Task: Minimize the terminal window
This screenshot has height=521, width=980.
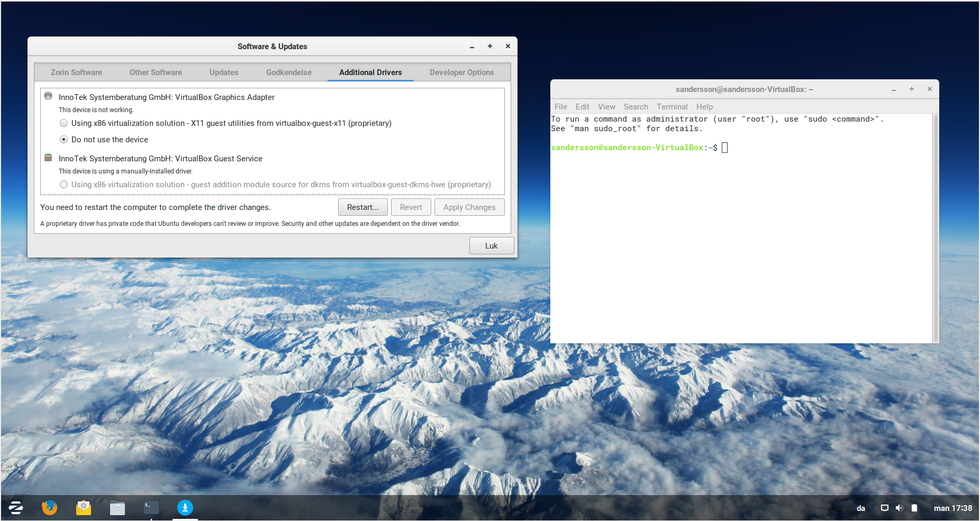Action: pyautogui.click(x=894, y=89)
